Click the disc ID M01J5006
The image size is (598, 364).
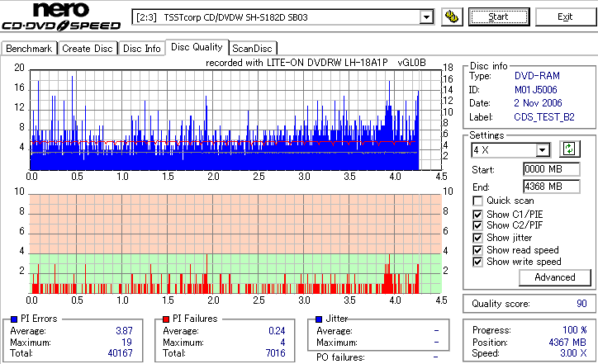(x=535, y=90)
